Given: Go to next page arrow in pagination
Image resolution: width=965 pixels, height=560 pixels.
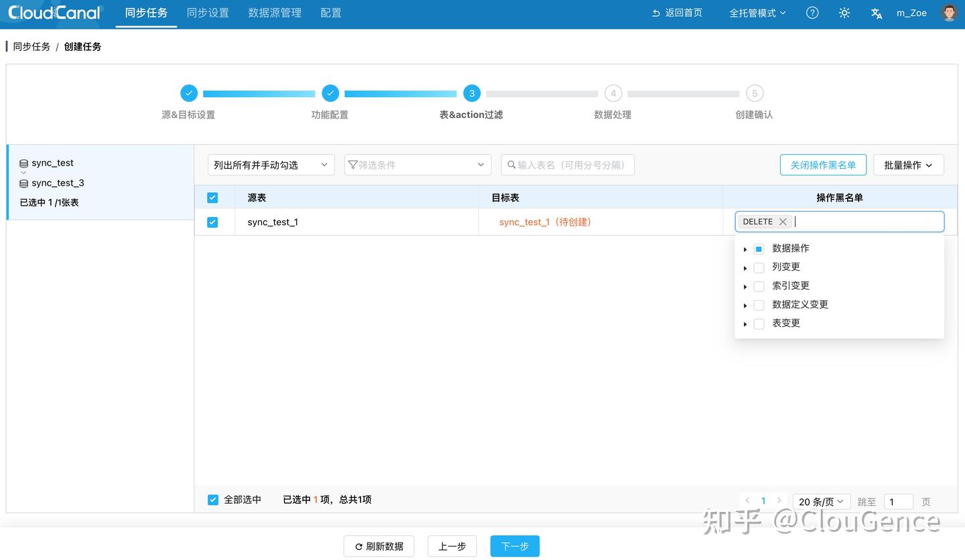Looking at the screenshot, I should [x=779, y=500].
